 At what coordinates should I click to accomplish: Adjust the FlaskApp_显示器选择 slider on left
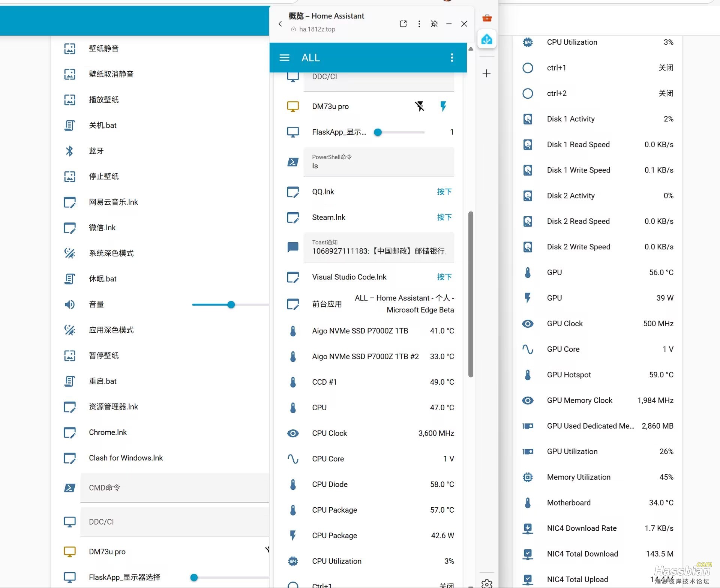click(230, 577)
